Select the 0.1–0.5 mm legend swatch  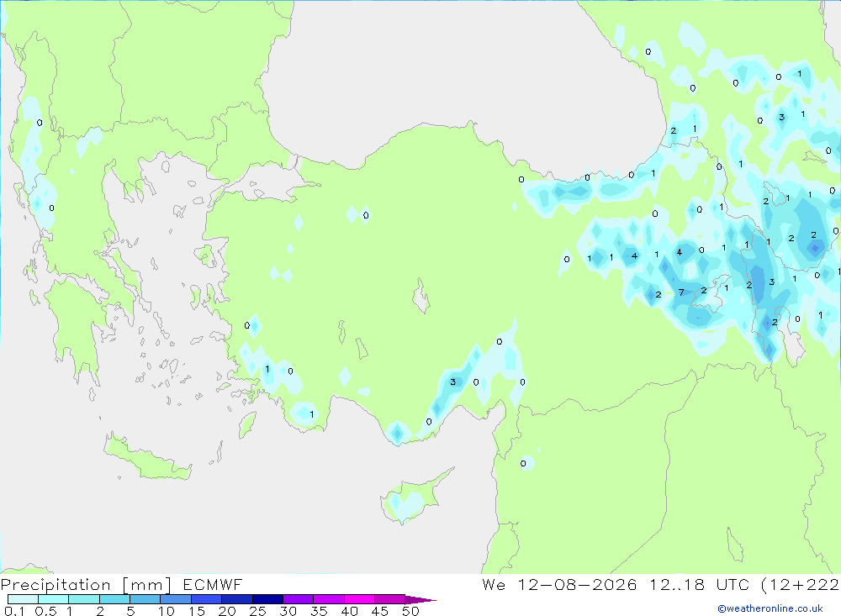click(x=23, y=599)
